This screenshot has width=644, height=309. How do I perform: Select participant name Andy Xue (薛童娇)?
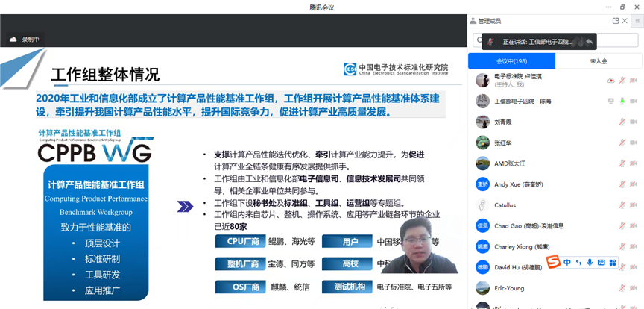518,184
